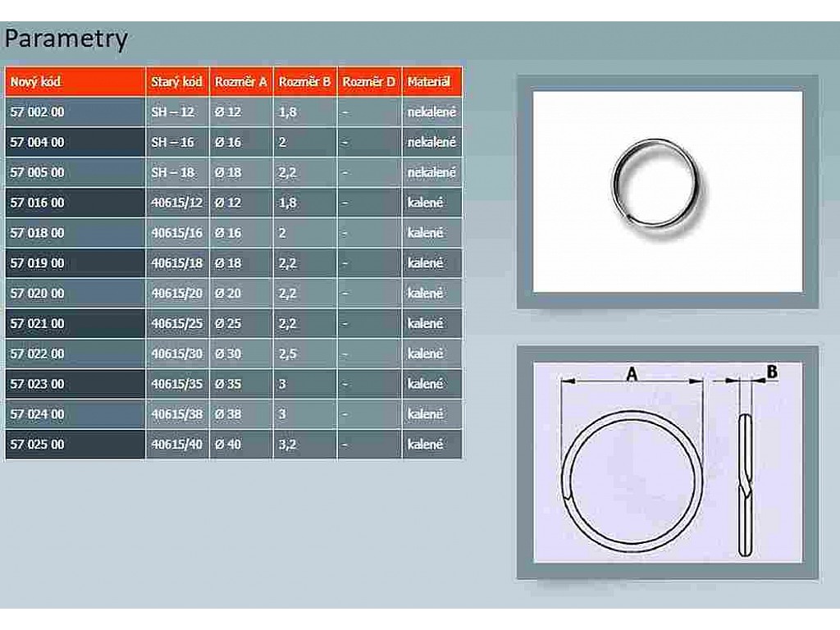
Task: Select the 2,5 Rozměr B value
Action: coord(288,354)
